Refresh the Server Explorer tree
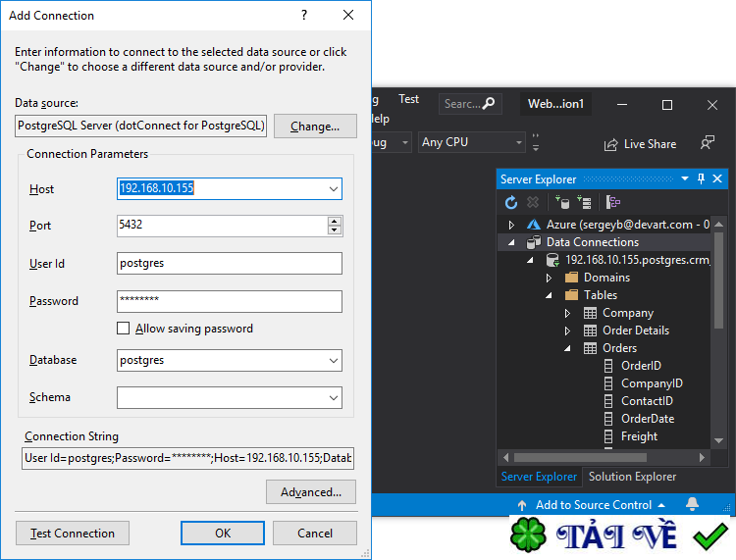 [511, 203]
